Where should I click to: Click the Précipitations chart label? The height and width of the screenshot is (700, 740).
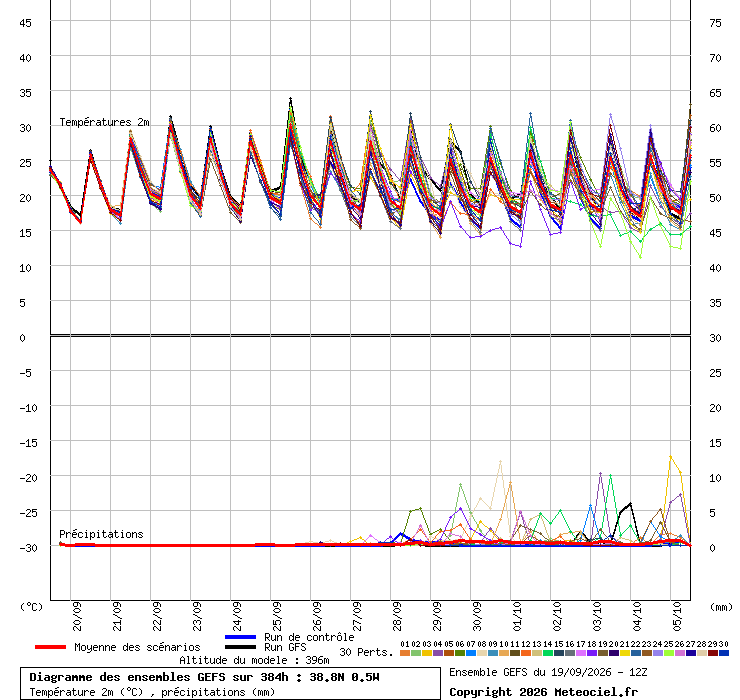tap(101, 534)
